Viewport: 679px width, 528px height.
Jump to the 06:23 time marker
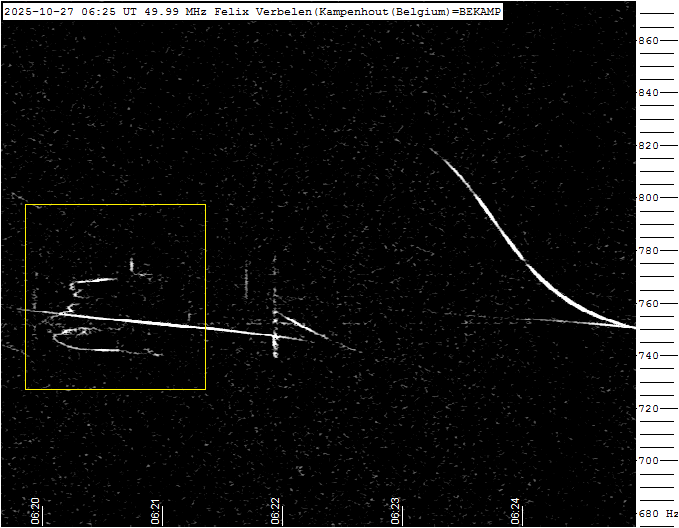click(x=395, y=511)
